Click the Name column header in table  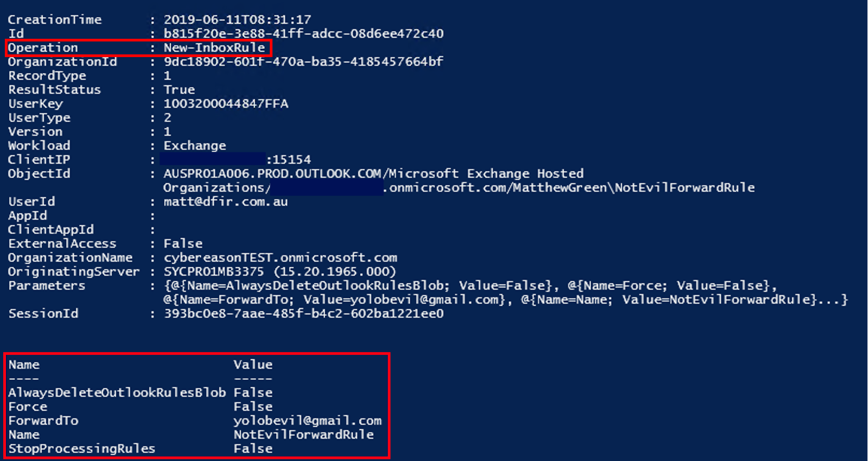coord(24,365)
